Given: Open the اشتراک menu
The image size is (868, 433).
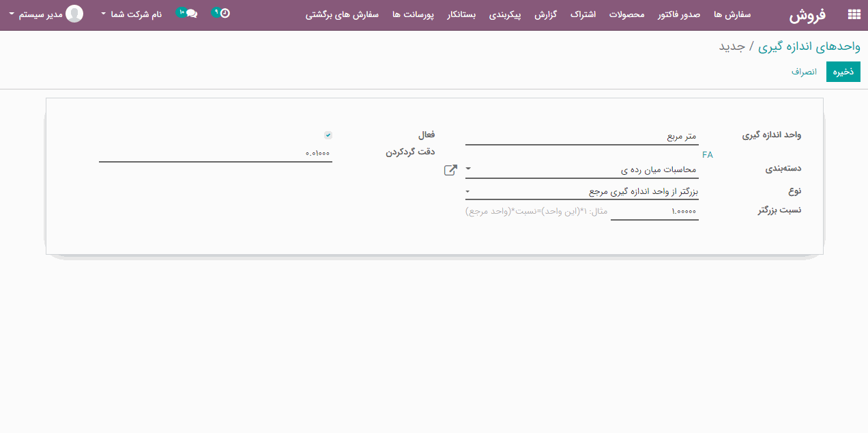Looking at the screenshot, I should 582,14.
